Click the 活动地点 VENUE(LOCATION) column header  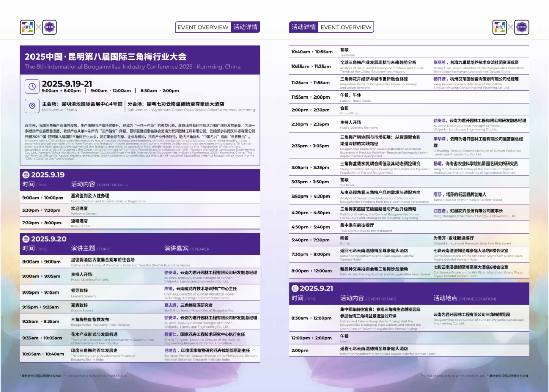pos(464,298)
